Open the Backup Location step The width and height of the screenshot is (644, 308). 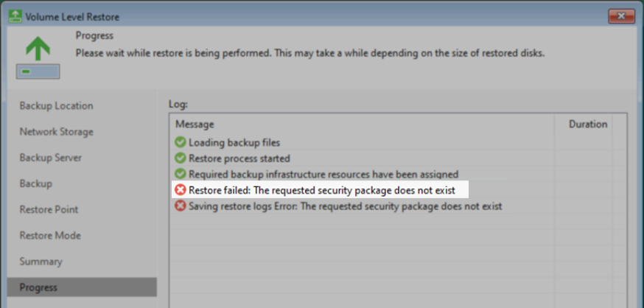tap(56, 106)
